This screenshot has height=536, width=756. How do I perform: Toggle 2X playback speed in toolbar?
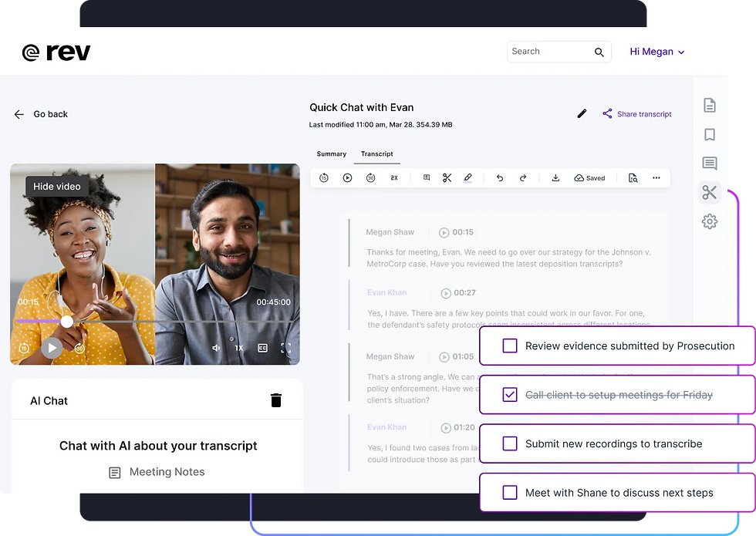click(x=394, y=178)
